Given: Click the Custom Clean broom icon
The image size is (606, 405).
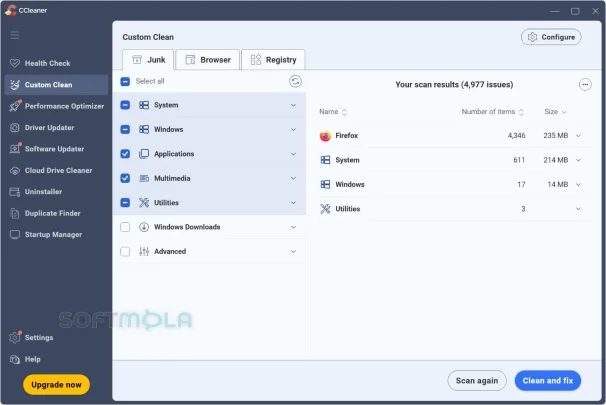Looking at the screenshot, I should (x=15, y=85).
